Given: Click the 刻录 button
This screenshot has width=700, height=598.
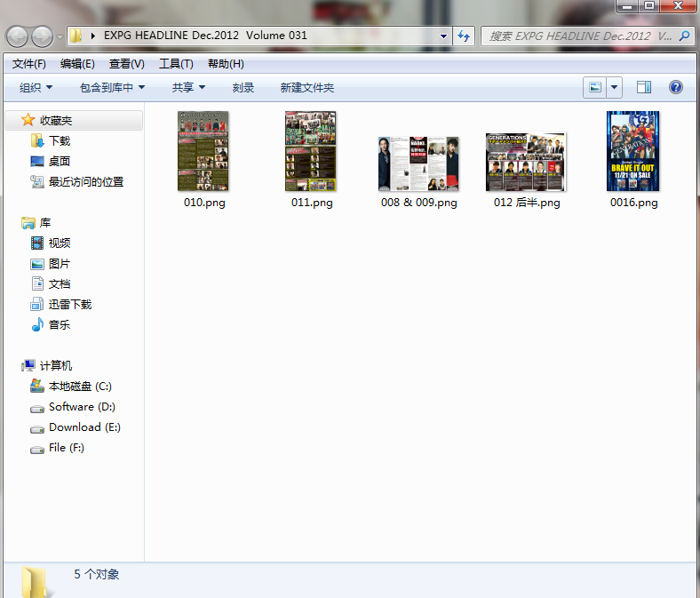Looking at the screenshot, I should coord(243,88).
